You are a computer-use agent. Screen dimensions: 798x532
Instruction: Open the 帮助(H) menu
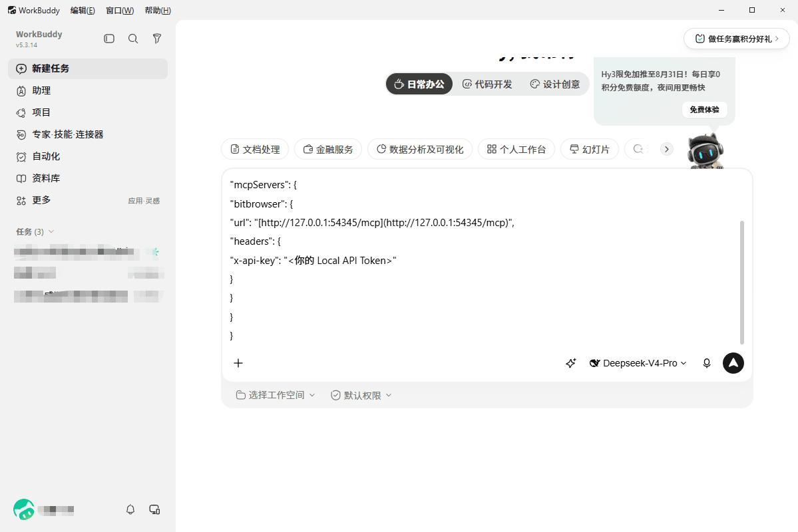[x=158, y=10]
